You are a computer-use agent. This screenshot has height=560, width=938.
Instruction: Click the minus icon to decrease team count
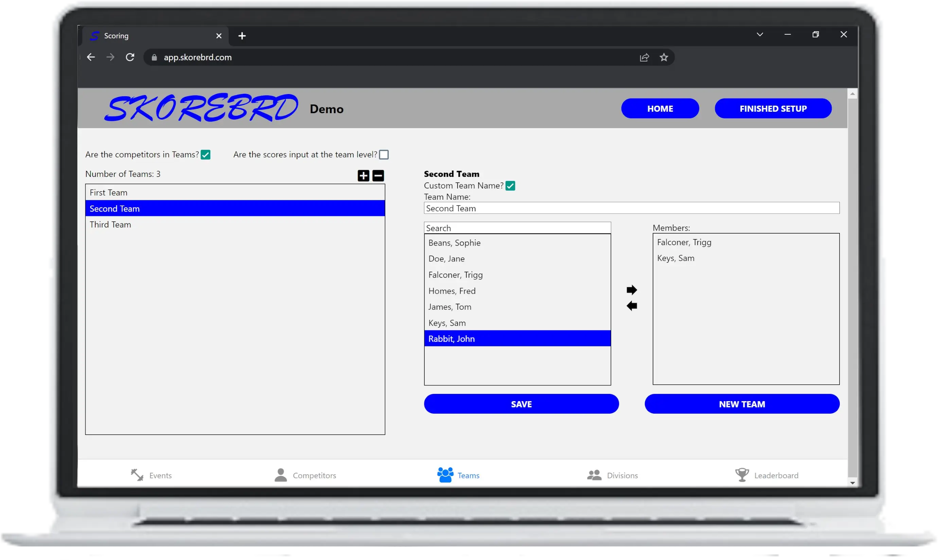click(x=377, y=175)
